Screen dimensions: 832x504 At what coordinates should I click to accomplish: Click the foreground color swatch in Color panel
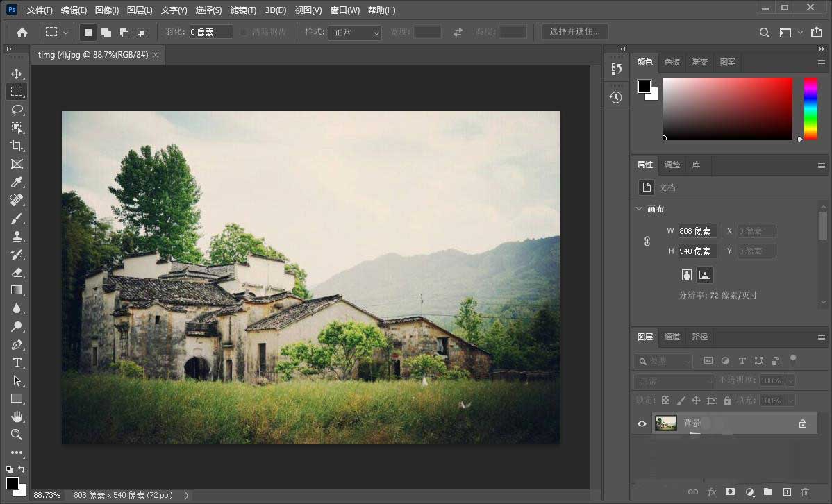(644, 87)
